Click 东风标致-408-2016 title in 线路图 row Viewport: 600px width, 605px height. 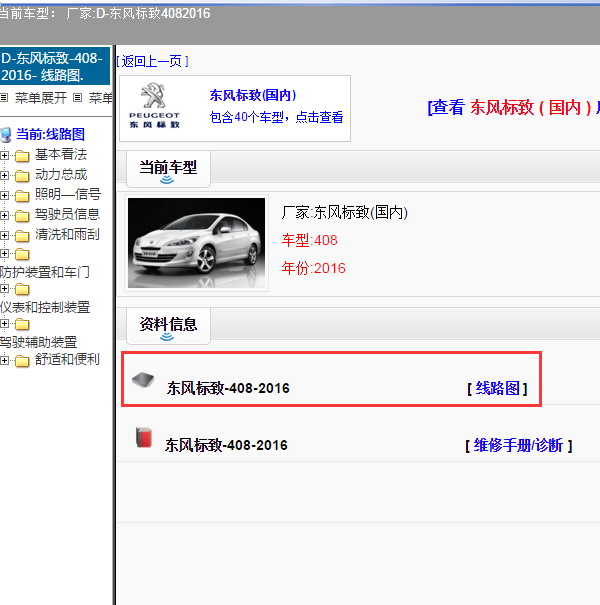228,388
